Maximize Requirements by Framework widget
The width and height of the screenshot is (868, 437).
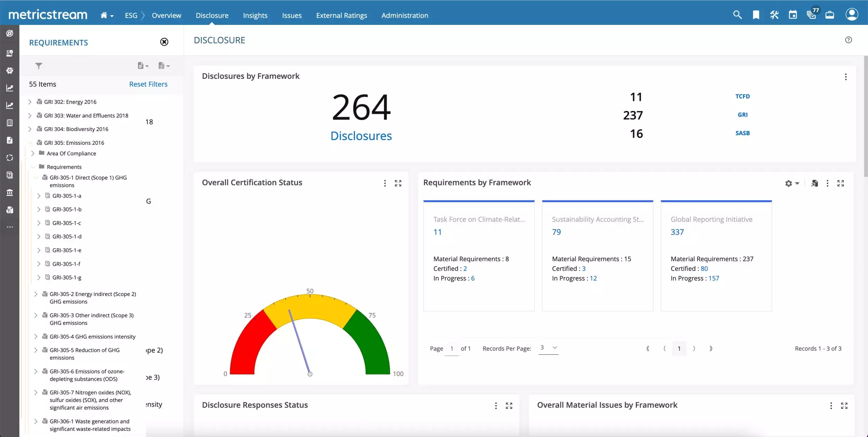point(841,183)
